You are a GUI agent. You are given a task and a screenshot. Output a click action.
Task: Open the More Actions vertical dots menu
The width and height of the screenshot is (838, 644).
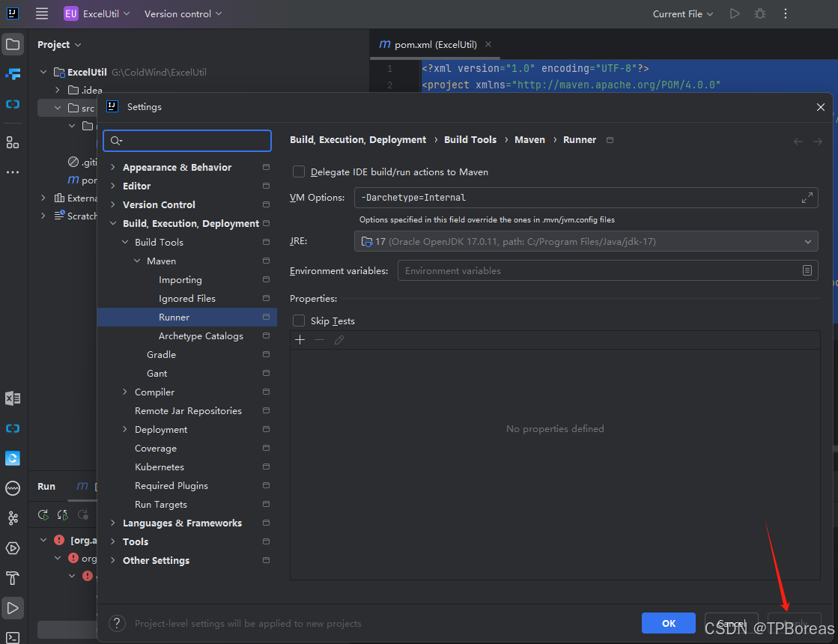[x=785, y=14]
